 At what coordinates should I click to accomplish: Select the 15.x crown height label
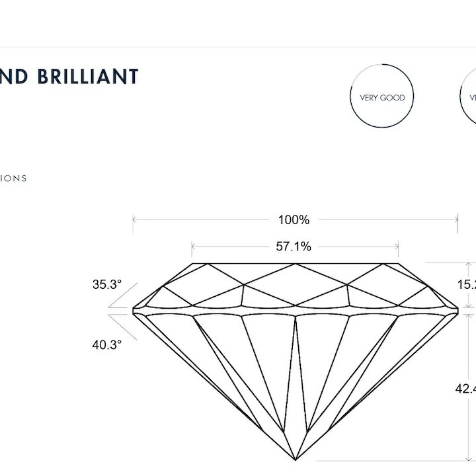pos(467,284)
